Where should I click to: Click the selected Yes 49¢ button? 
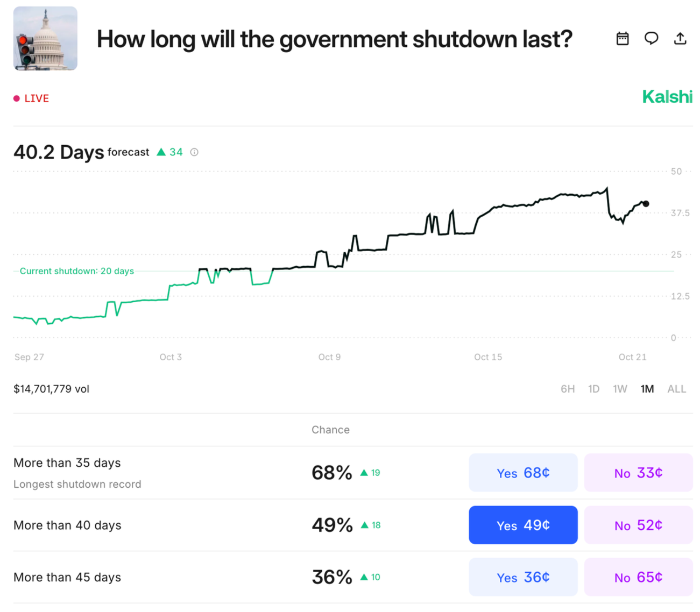[523, 525]
